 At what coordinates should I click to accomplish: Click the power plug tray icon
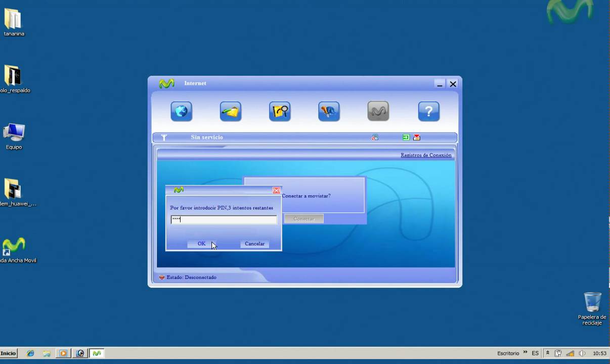tap(558, 353)
